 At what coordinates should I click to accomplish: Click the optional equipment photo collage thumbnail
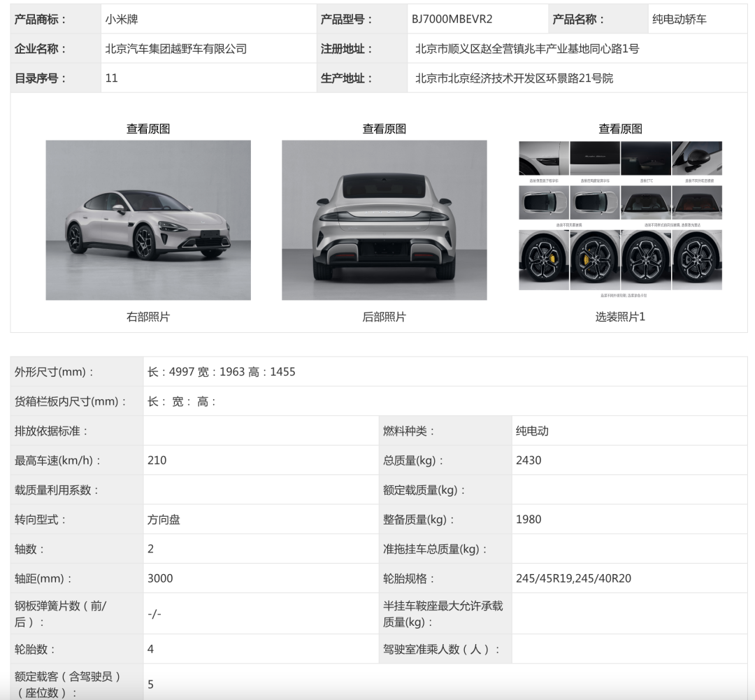click(620, 220)
